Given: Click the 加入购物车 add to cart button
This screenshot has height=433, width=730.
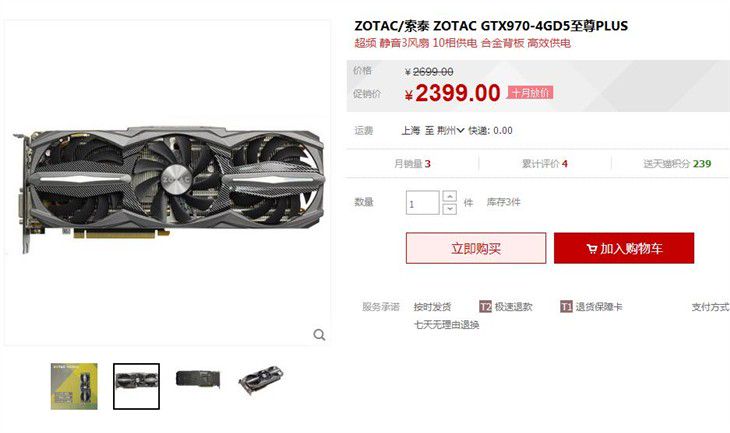Looking at the screenshot, I should click(624, 248).
